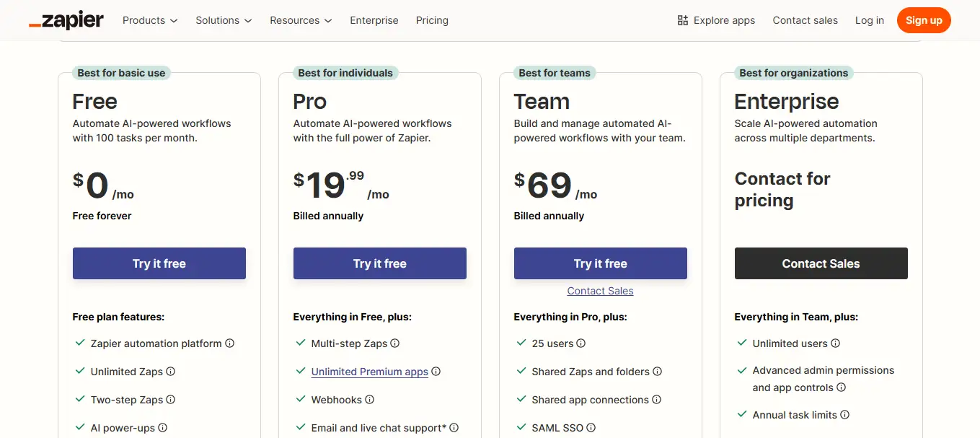The width and height of the screenshot is (980, 438).
Task: Select Enterprise in the navigation bar
Action: pyautogui.click(x=374, y=20)
